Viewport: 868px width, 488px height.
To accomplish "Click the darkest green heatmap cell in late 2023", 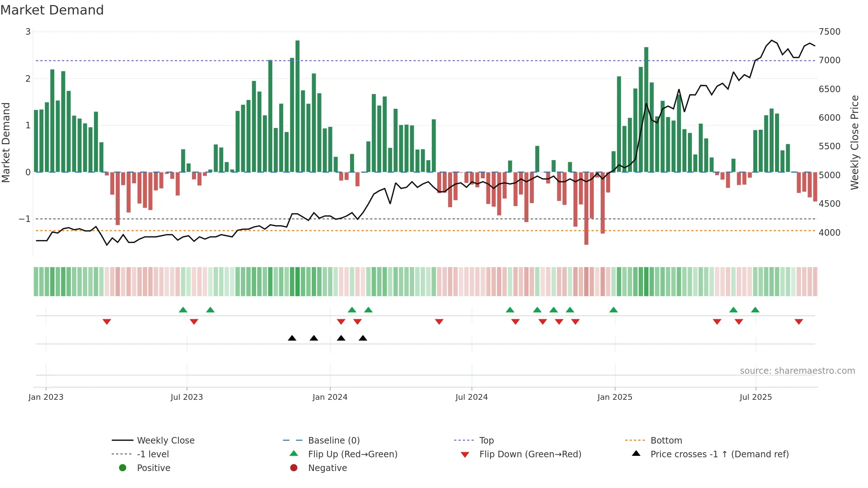I will (297, 282).
